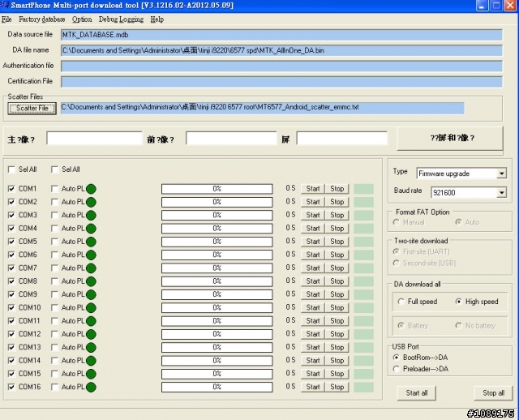Click the empty Certification File field
This screenshot has width=519, height=420.
tap(281, 82)
